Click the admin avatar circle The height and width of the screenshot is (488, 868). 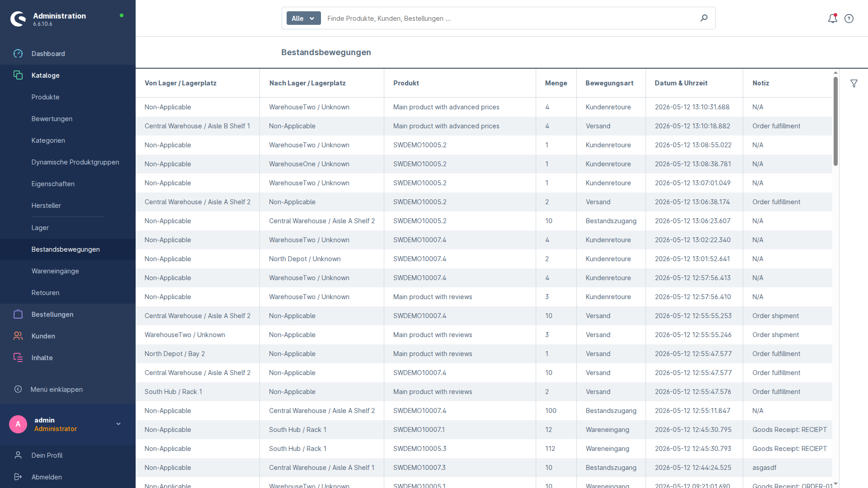[18, 424]
